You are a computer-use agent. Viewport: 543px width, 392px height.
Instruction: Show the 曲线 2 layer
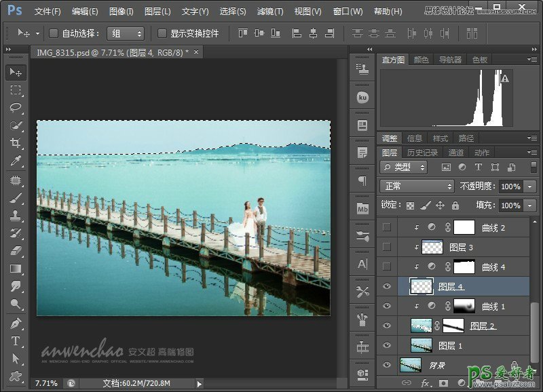[387, 228]
